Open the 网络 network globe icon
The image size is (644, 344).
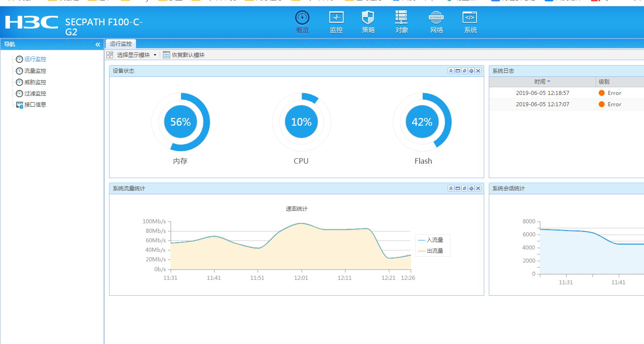coord(436,19)
